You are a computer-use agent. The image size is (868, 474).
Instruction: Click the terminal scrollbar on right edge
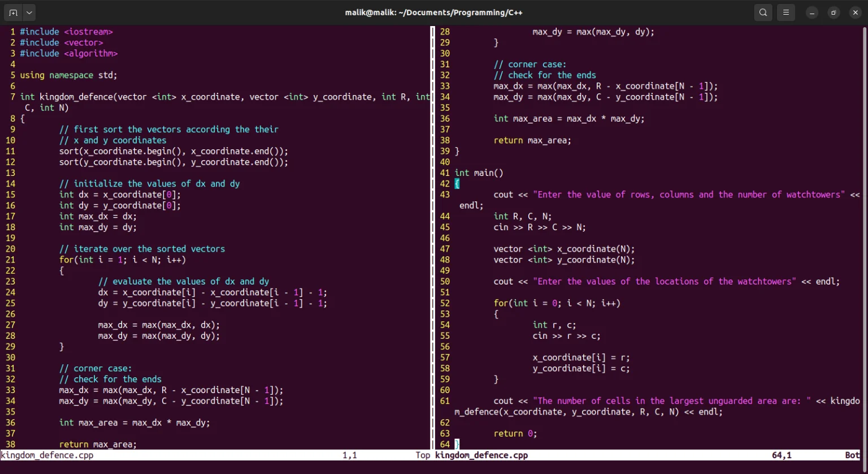(865, 238)
